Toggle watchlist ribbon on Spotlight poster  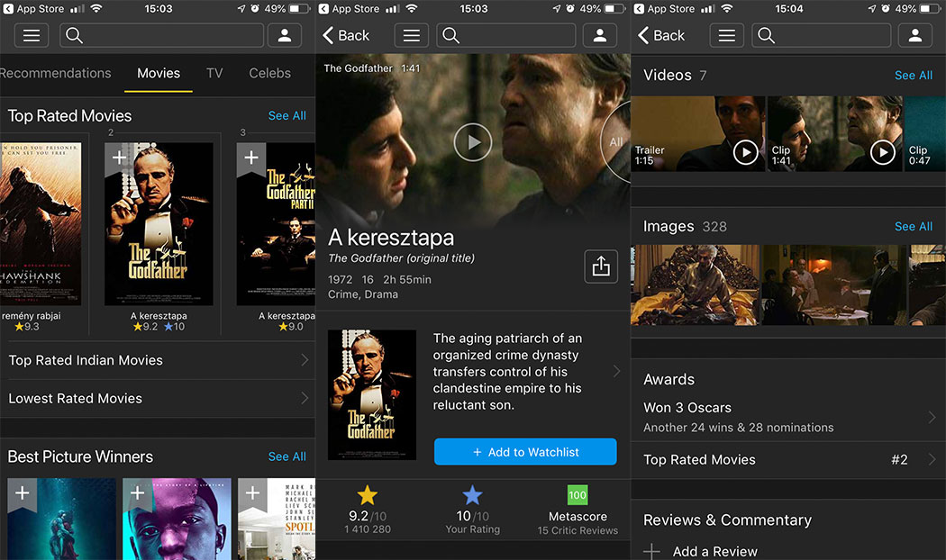point(253,494)
